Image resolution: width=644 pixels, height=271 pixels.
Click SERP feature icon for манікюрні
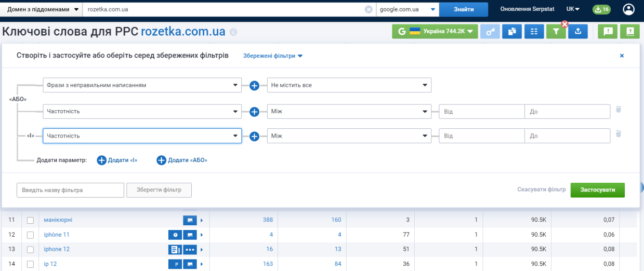click(190, 220)
